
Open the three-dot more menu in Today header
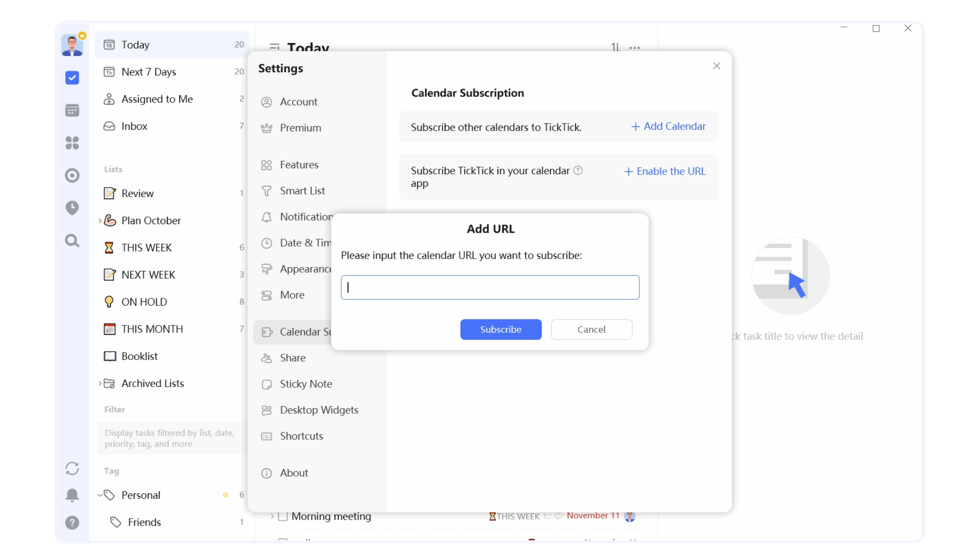pyautogui.click(x=635, y=47)
